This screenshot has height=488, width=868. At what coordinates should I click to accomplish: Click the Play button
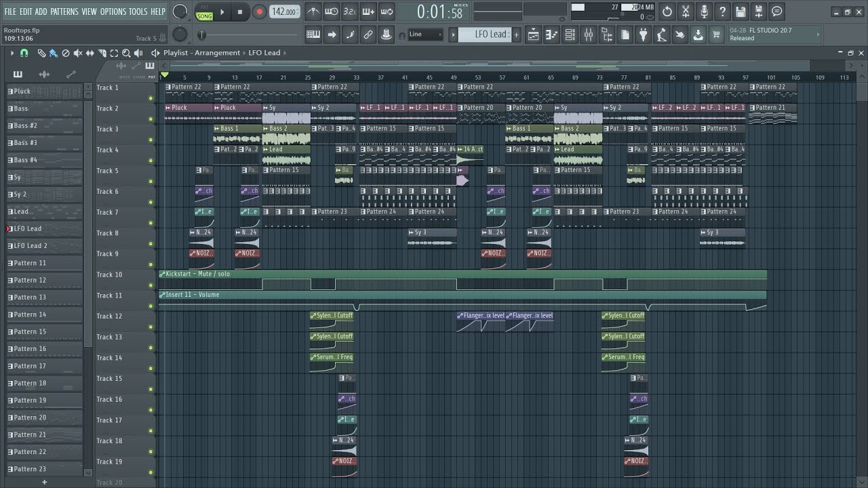[222, 12]
